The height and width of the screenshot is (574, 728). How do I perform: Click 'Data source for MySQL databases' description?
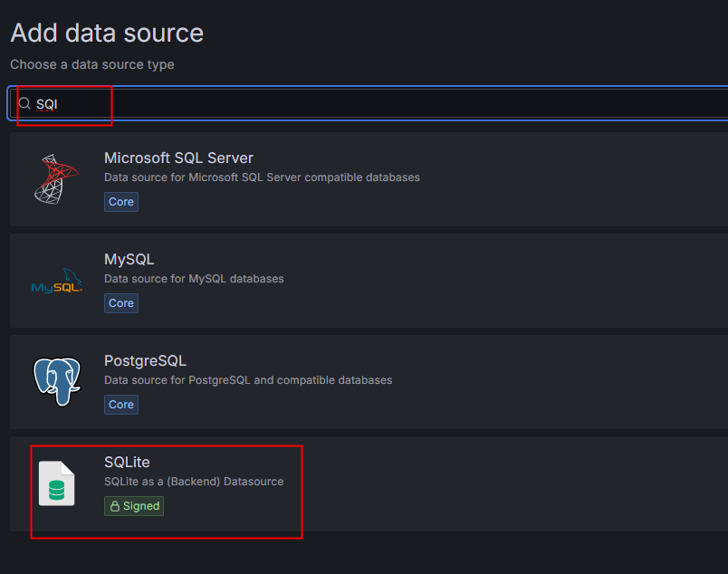[194, 279]
